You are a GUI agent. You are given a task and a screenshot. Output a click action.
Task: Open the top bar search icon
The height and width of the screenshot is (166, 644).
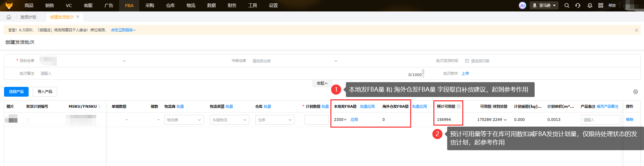point(567,5)
